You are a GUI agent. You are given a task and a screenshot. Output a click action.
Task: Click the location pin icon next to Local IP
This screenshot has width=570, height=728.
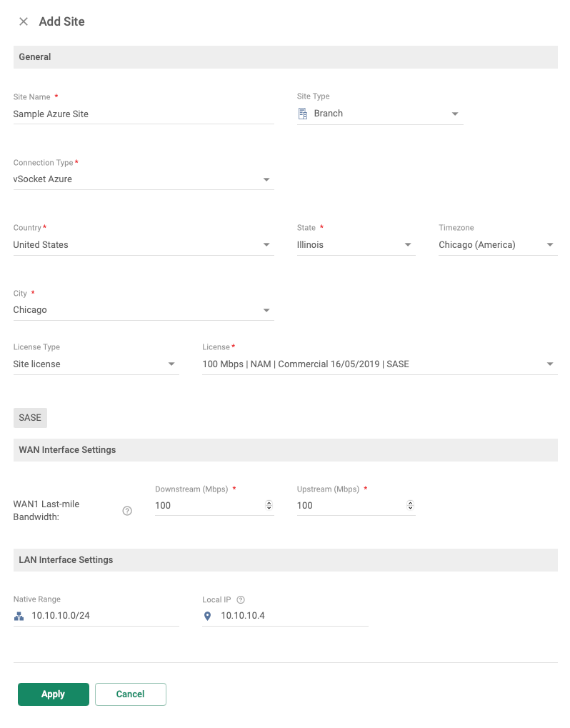207,615
